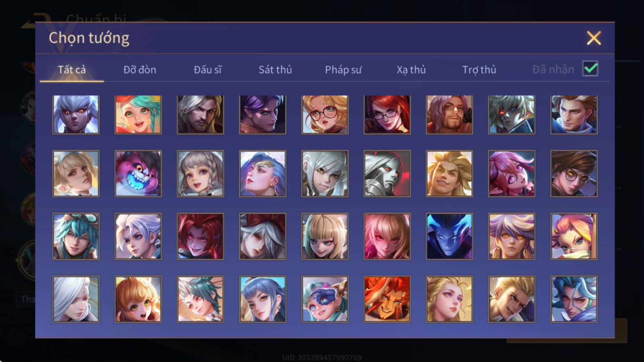Switch to the Xạ thủ tab
The height and width of the screenshot is (362, 644).
pyautogui.click(x=411, y=70)
